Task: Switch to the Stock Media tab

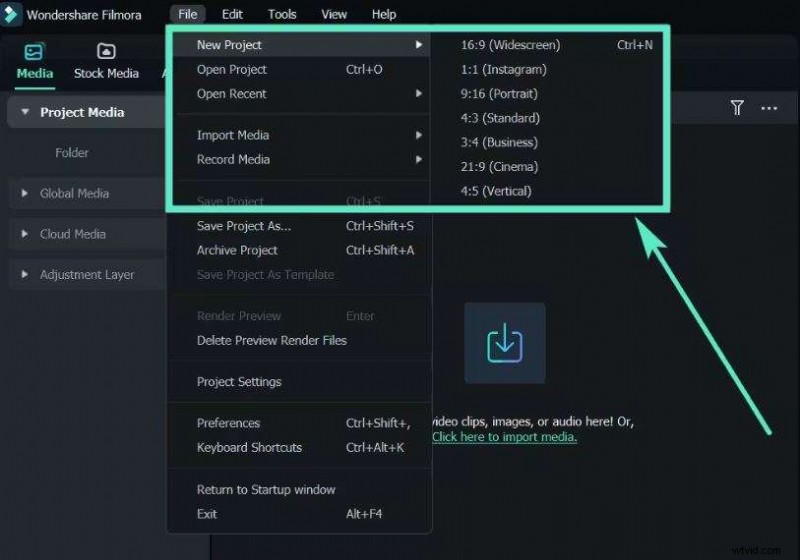Action: pos(106,62)
